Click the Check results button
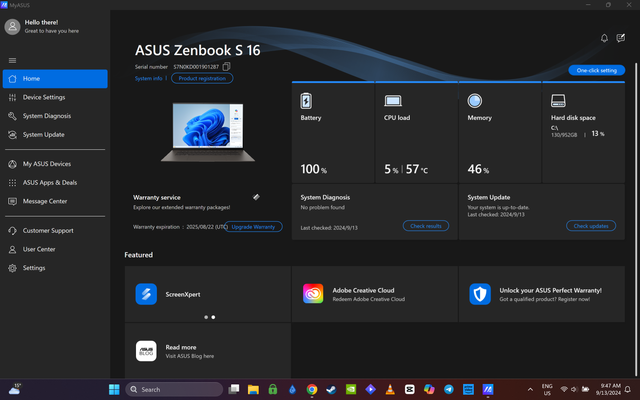The height and width of the screenshot is (400, 640). coord(426,226)
